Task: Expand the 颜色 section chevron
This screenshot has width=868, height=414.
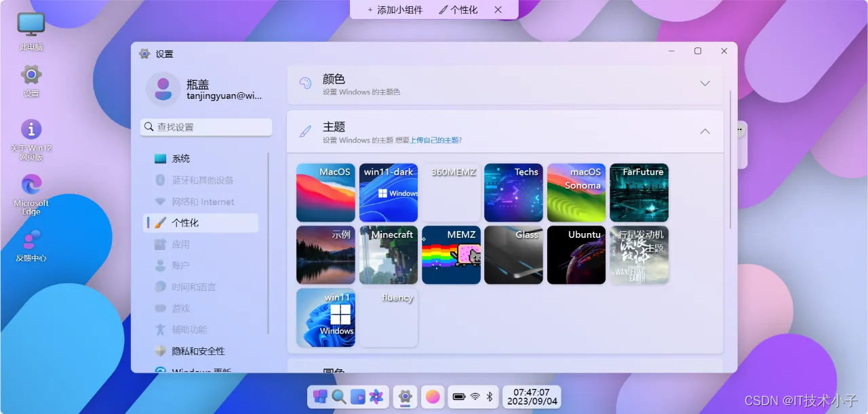Action: [705, 83]
